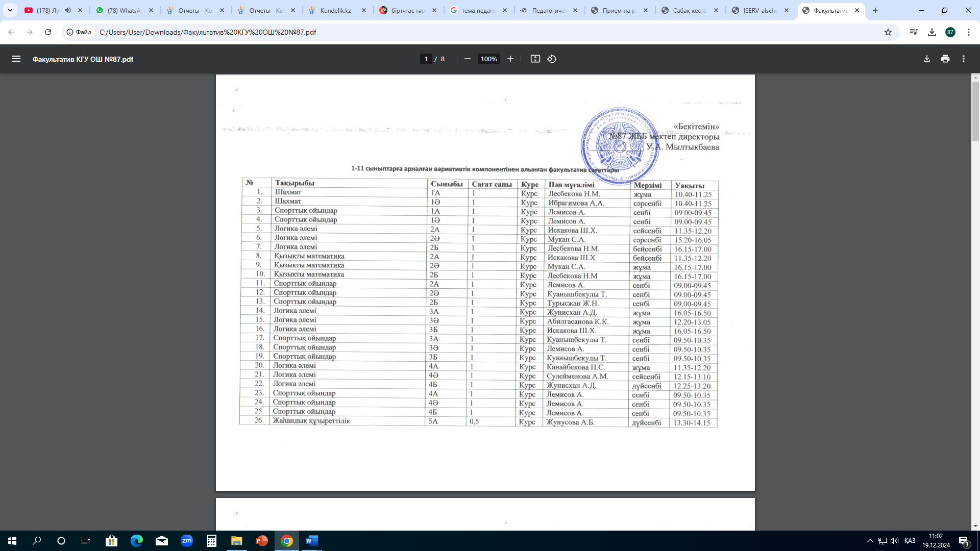Screen dimensions: 980x551
Task: Open PowerPoint from taskbar
Action: pos(261,541)
